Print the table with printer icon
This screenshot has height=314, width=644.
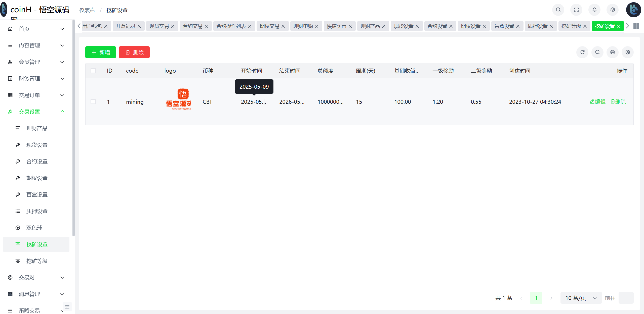tap(613, 52)
